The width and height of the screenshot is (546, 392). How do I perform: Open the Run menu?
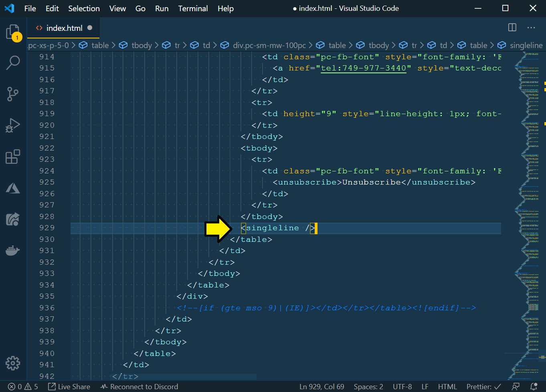point(162,8)
